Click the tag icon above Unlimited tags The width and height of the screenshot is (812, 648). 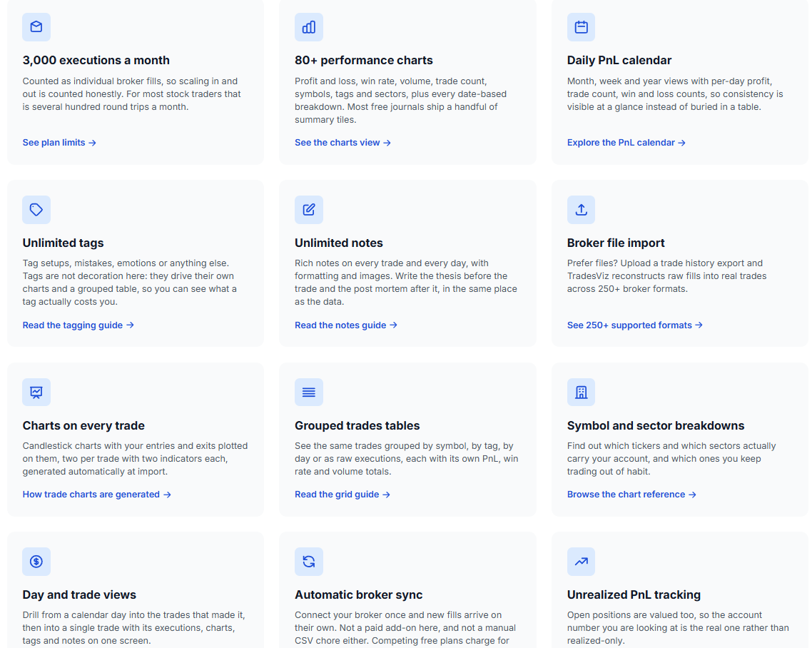click(36, 210)
